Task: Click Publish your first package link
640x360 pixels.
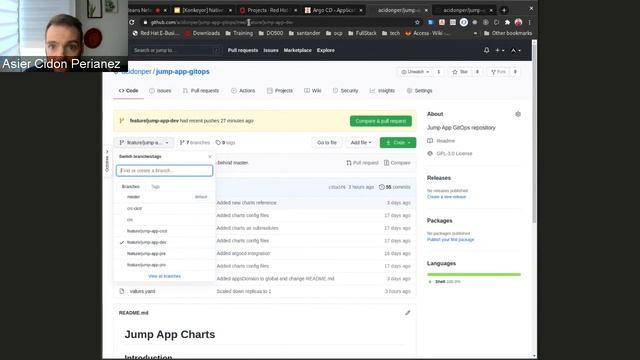Action: 451,240
